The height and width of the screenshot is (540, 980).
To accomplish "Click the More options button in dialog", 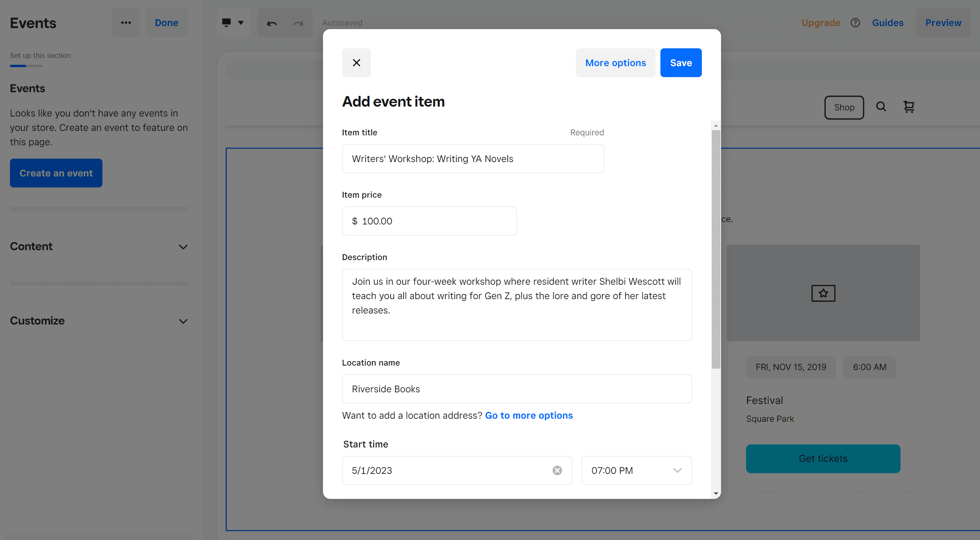I will coord(615,62).
